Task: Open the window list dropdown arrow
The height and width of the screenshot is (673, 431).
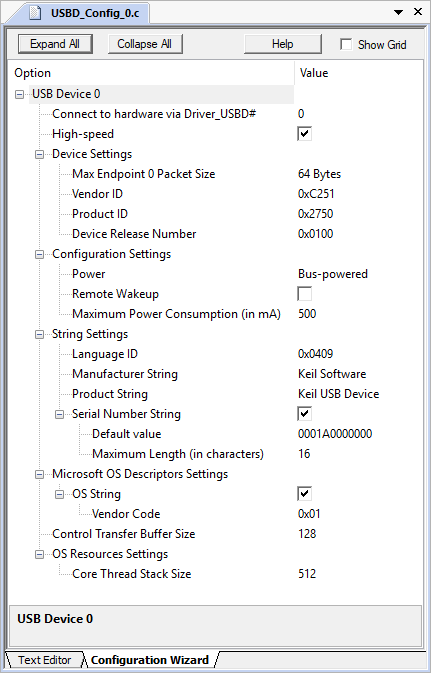Action: [x=398, y=12]
